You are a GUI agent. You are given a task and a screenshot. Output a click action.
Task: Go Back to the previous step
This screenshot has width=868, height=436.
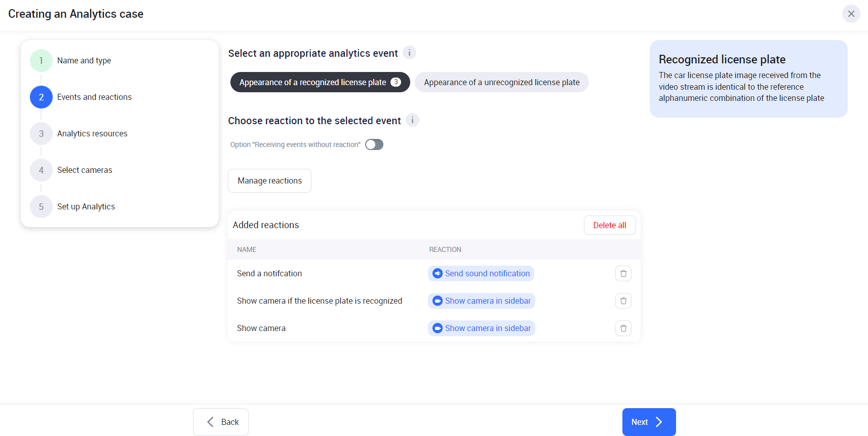click(x=221, y=422)
